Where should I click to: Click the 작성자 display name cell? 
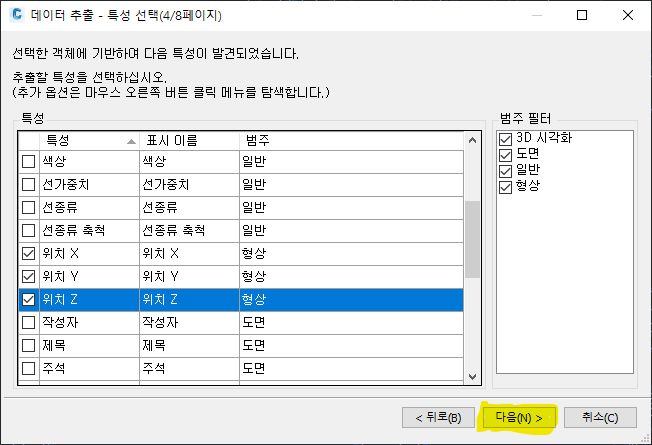(189, 322)
